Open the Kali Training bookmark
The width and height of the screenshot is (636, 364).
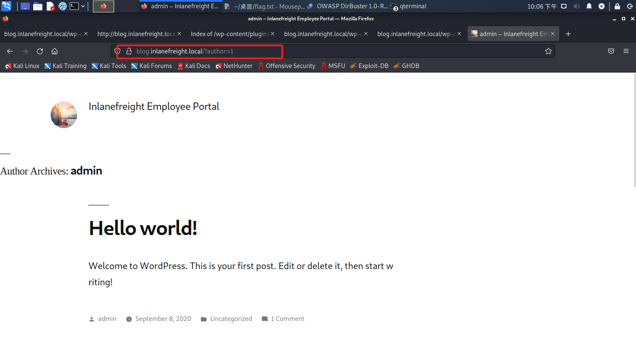click(66, 66)
